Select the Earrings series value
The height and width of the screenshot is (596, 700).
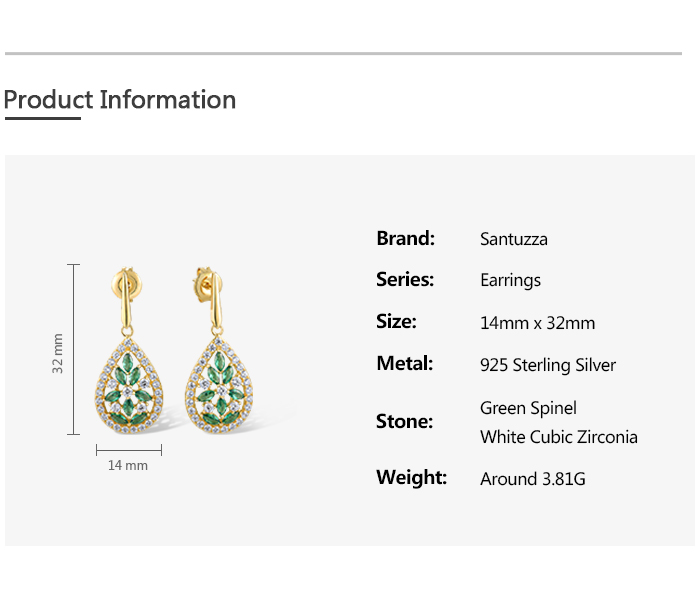pos(510,281)
